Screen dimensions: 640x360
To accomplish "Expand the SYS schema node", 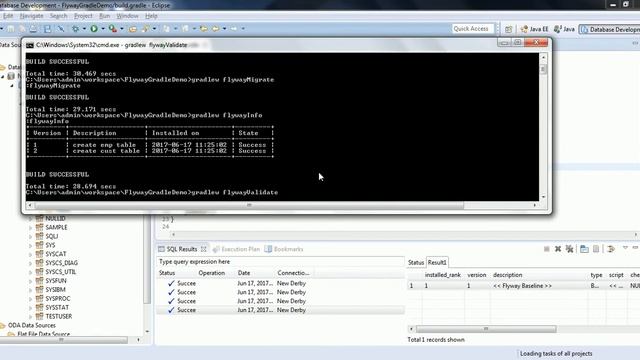I will [30, 246].
